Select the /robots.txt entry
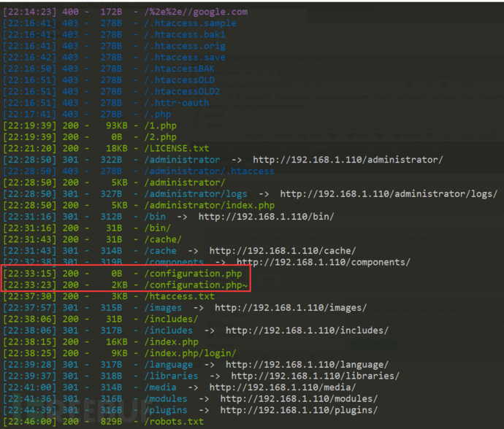504x429 pixels. (174, 422)
